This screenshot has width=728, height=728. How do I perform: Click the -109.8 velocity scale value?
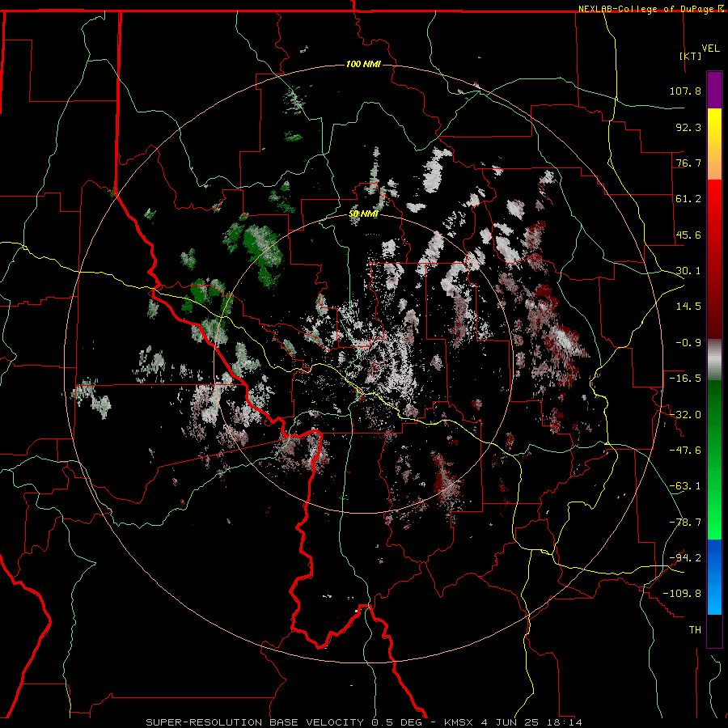pos(682,594)
